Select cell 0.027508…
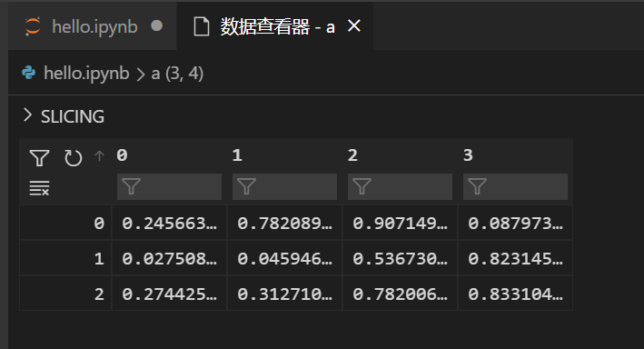 [169, 258]
